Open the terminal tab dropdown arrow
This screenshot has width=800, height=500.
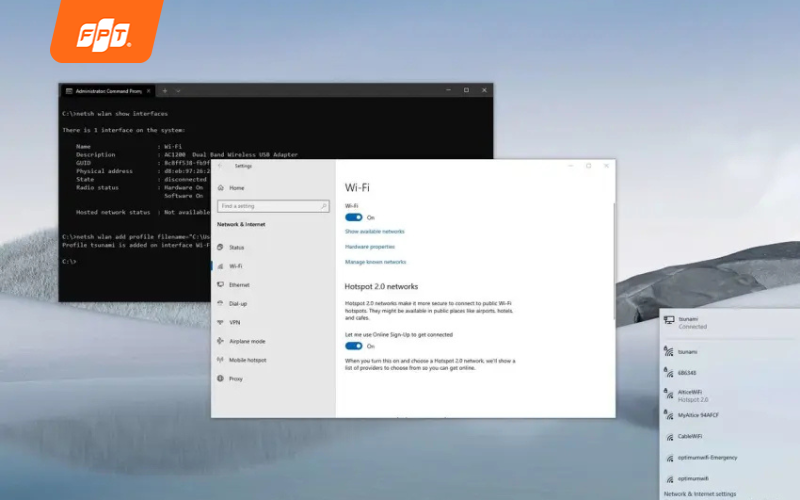pos(179,91)
